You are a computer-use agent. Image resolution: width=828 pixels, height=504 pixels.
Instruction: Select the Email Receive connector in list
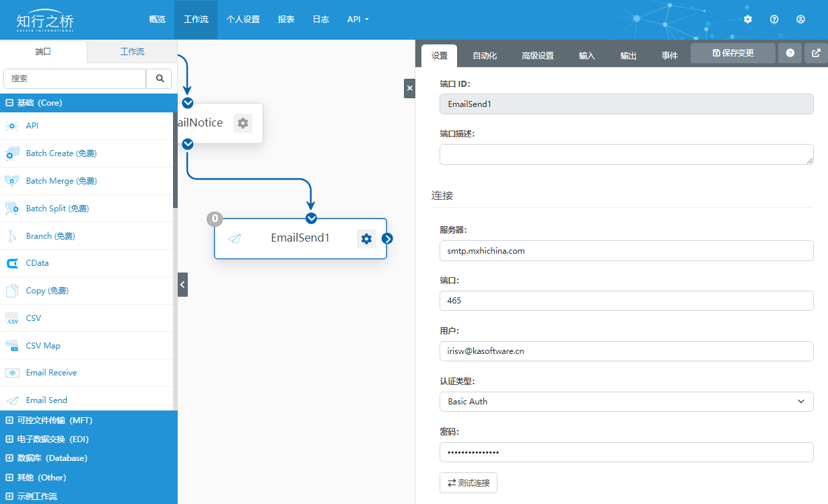pos(51,373)
